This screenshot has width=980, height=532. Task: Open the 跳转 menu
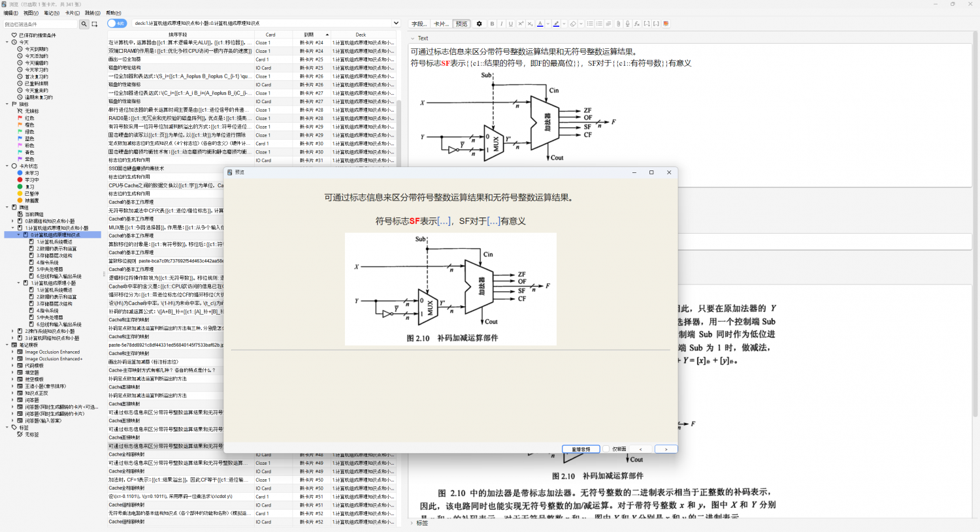pos(93,13)
